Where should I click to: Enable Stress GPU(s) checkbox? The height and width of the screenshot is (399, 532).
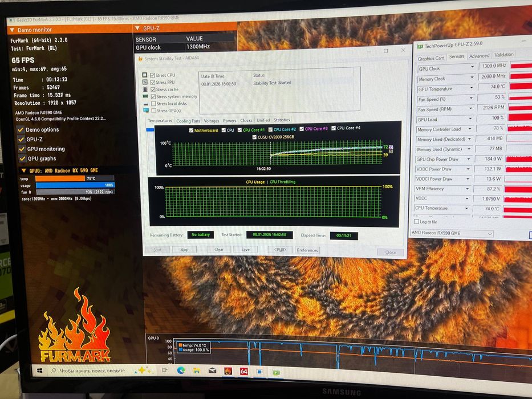tap(154, 111)
